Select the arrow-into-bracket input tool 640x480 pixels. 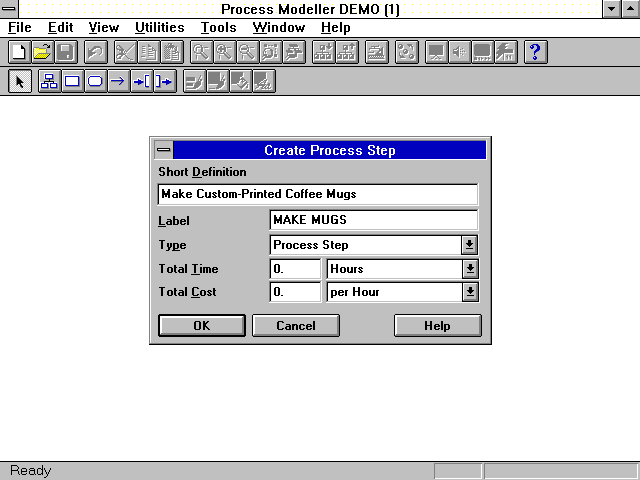click(x=142, y=82)
